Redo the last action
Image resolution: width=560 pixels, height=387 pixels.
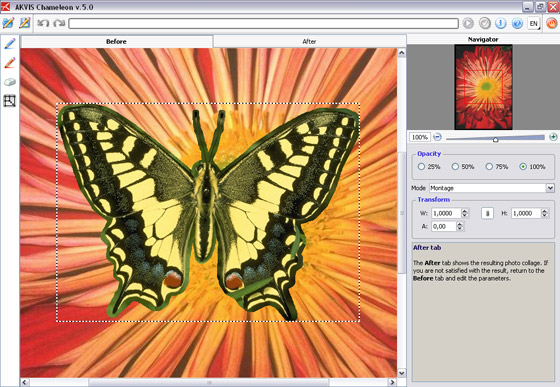59,23
